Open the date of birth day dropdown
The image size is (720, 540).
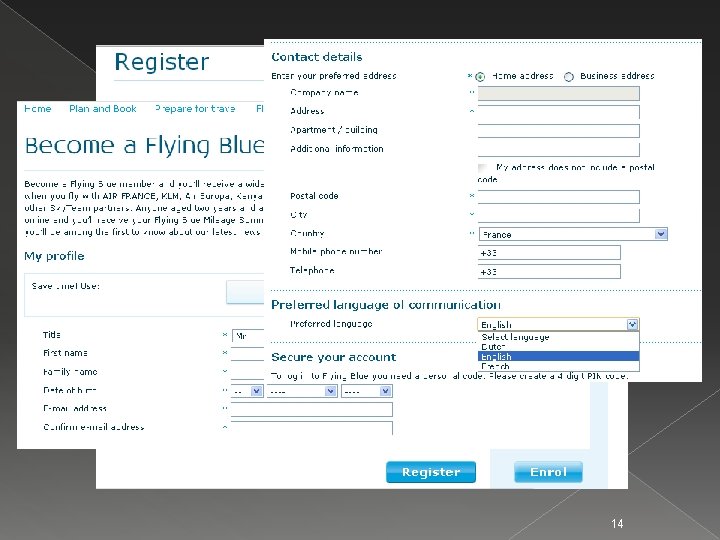[247, 391]
